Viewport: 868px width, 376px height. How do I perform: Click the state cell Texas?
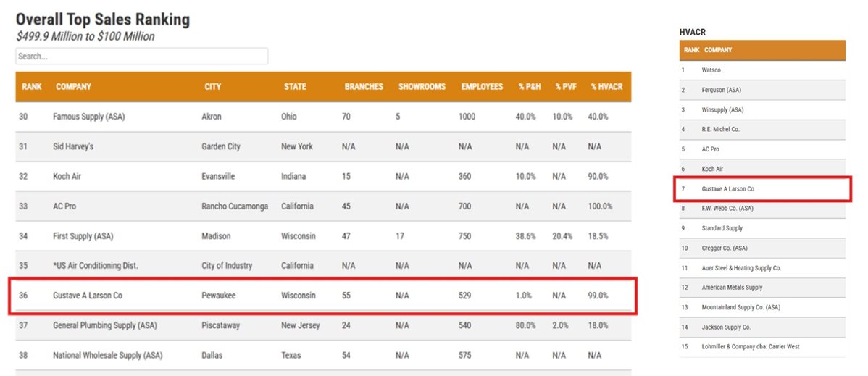coord(291,355)
